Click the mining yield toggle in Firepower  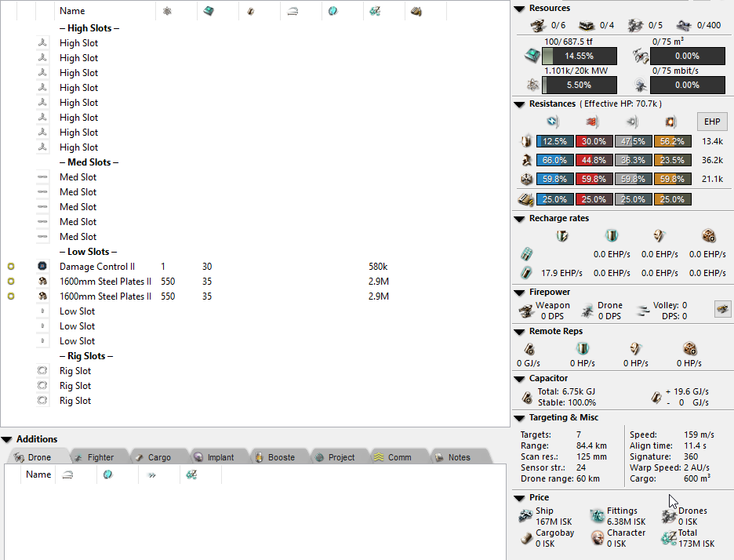click(722, 310)
